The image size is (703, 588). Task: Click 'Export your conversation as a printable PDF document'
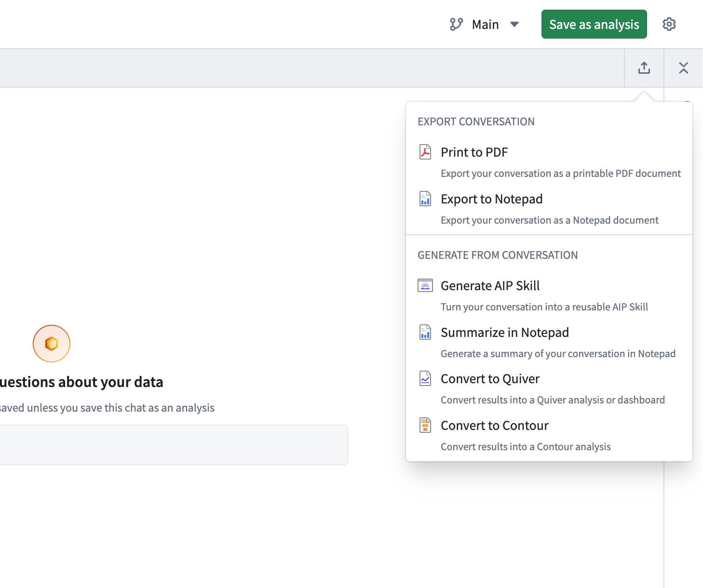tap(561, 174)
